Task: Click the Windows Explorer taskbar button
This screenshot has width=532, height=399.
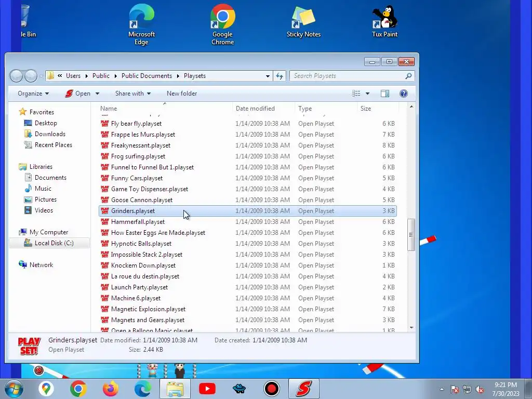Action: point(175,389)
